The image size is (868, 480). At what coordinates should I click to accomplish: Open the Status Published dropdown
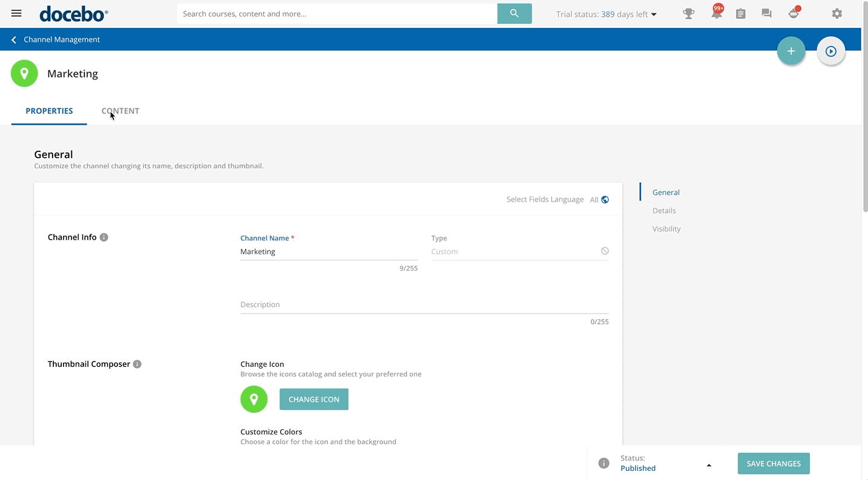point(666,463)
